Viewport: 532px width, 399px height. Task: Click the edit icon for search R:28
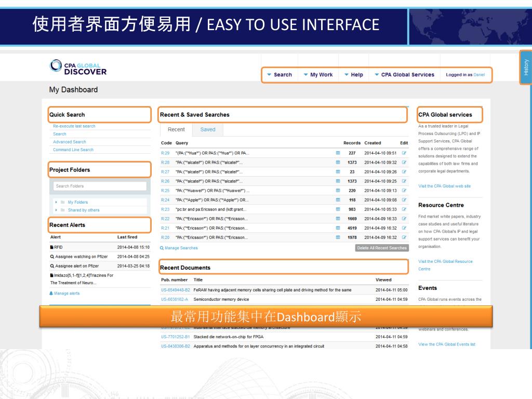coord(404,163)
